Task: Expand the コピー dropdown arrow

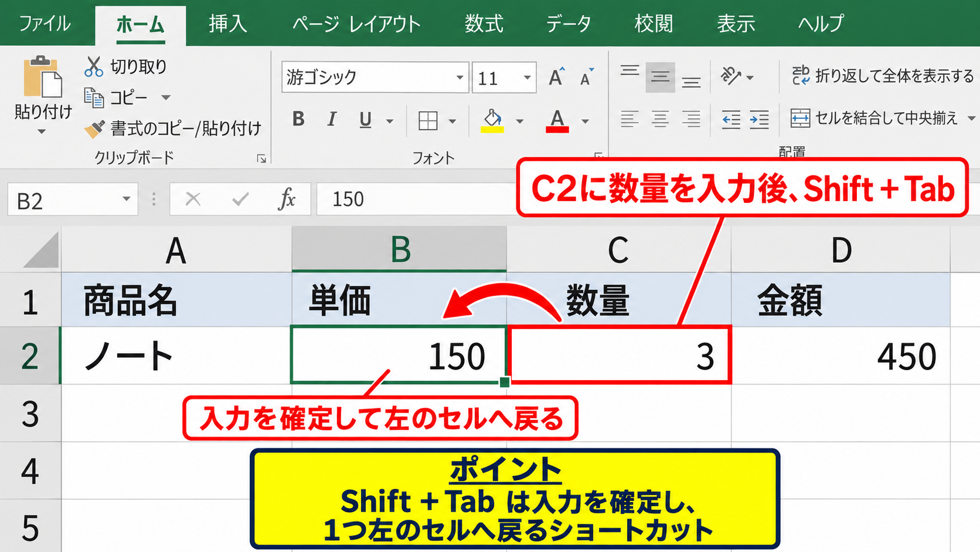Action: 166,97
